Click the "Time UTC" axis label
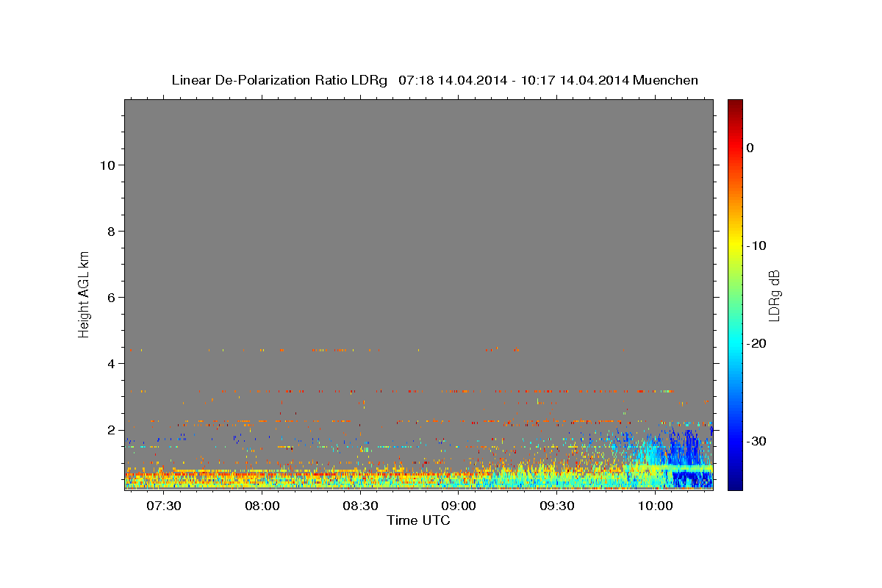 point(418,520)
